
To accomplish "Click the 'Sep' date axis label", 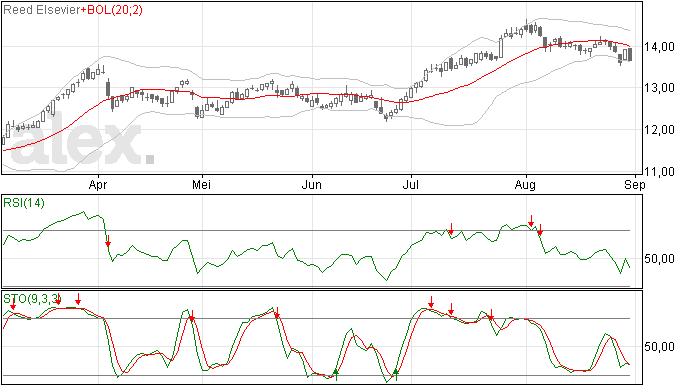I will (635, 185).
